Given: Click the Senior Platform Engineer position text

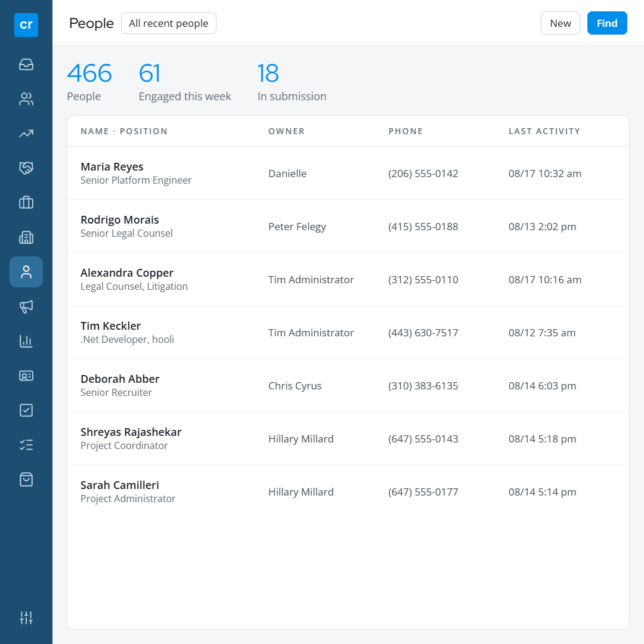Looking at the screenshot, I should [136, 180].
